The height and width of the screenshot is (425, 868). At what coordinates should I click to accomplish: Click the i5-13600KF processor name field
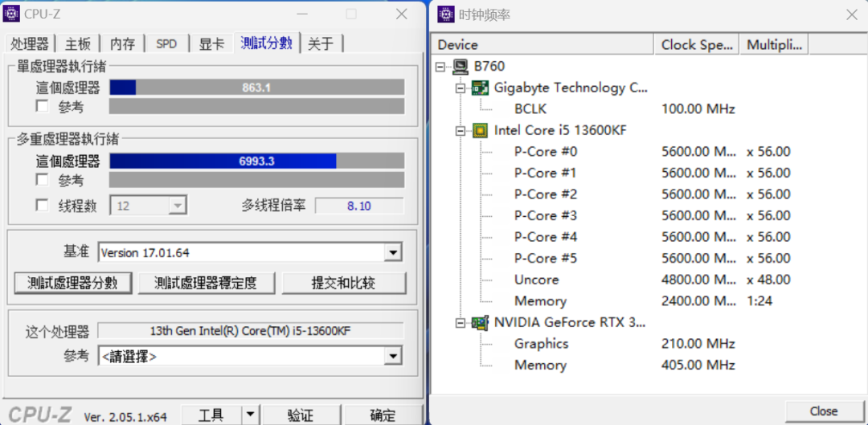point(251,331)
